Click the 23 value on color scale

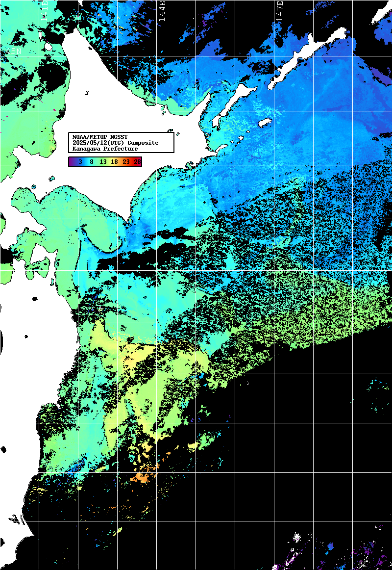click(x=126, y=162)
